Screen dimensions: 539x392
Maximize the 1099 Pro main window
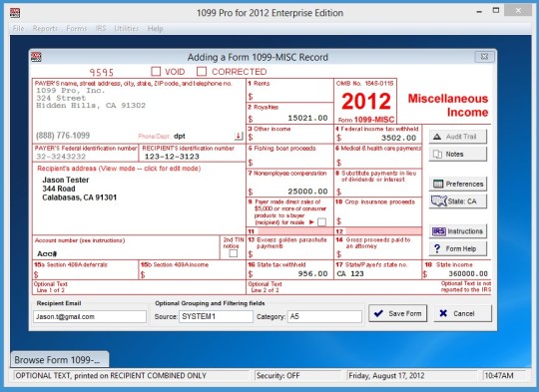[x=496, y=10]
